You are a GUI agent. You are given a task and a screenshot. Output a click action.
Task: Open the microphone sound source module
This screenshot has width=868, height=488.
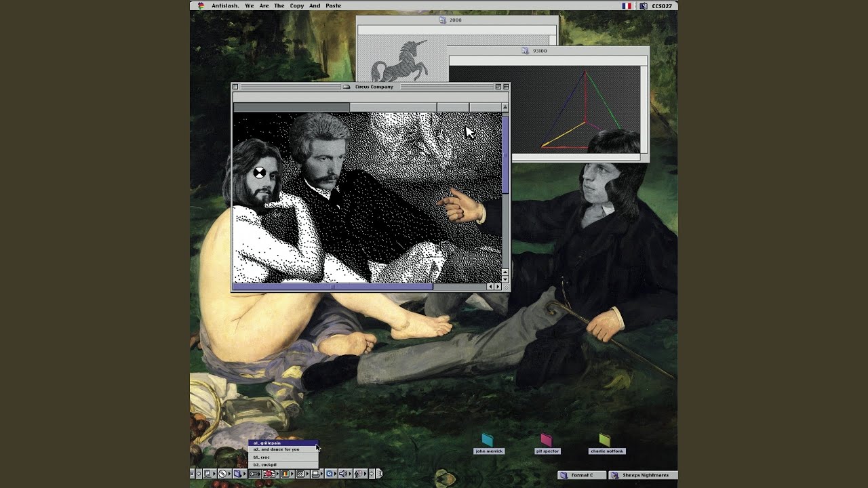(357, 474)
